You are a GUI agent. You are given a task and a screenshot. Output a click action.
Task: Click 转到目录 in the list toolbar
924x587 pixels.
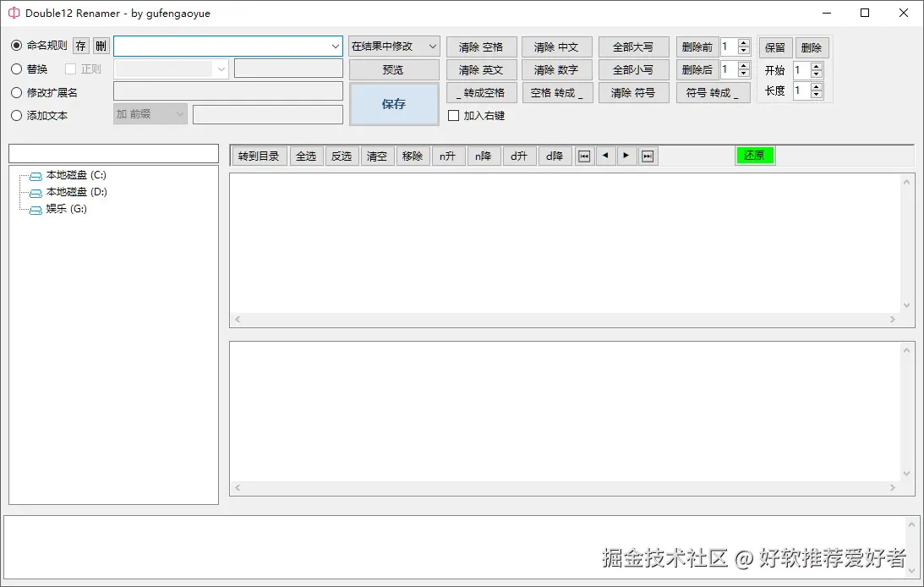click(259, 156)
